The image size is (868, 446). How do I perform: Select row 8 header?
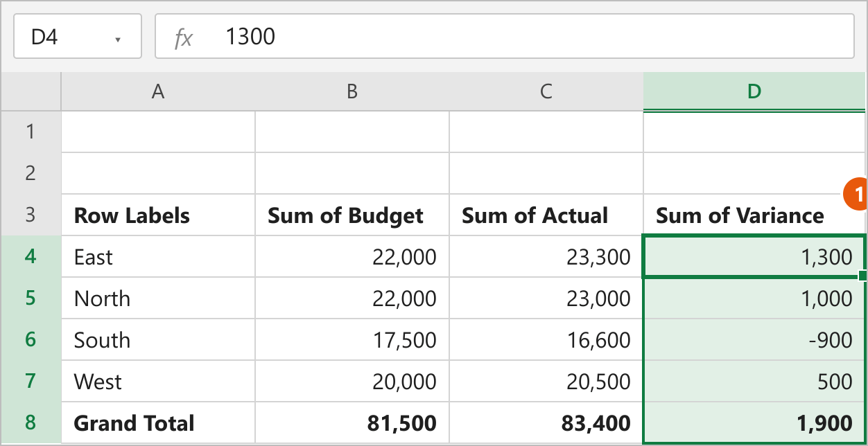point(31,422)
